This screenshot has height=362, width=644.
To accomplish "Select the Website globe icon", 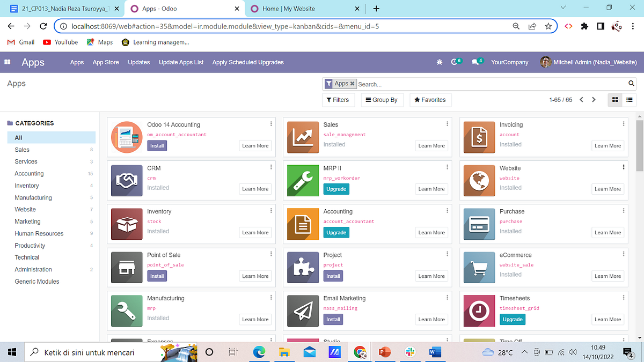I will [x=479, y=181].
